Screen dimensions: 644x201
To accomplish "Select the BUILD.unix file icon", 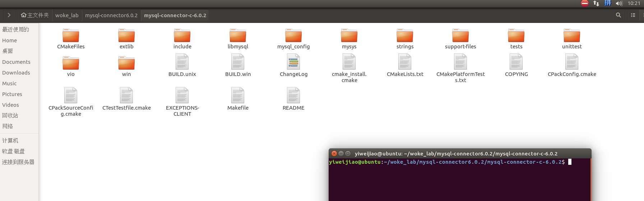I will pyautogui.click(x=182, y=62).
